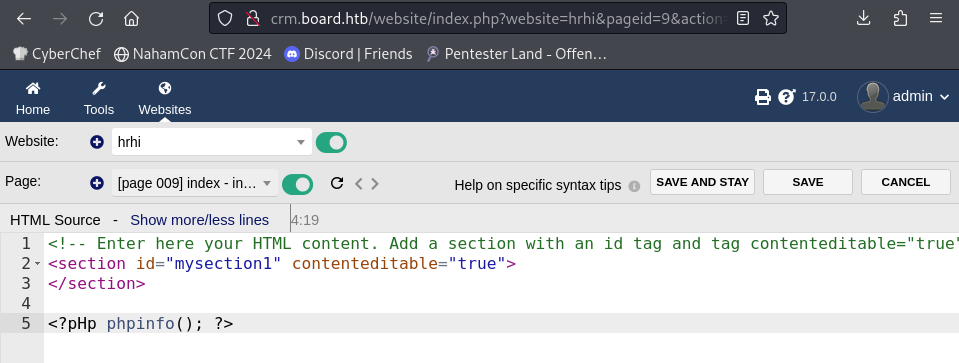Open the Dolibarr Home menu icon
The image size is (959, 363).
[x=33, y=89]
